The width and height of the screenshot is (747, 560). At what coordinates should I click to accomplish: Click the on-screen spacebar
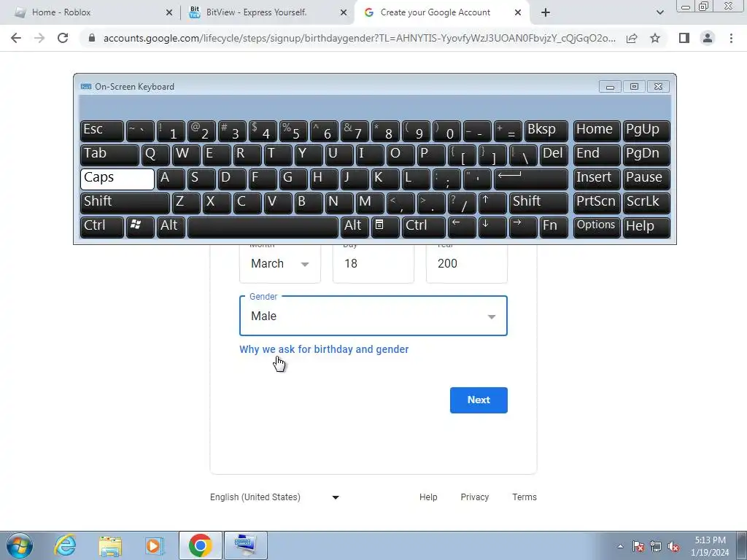tap(263, 227)
